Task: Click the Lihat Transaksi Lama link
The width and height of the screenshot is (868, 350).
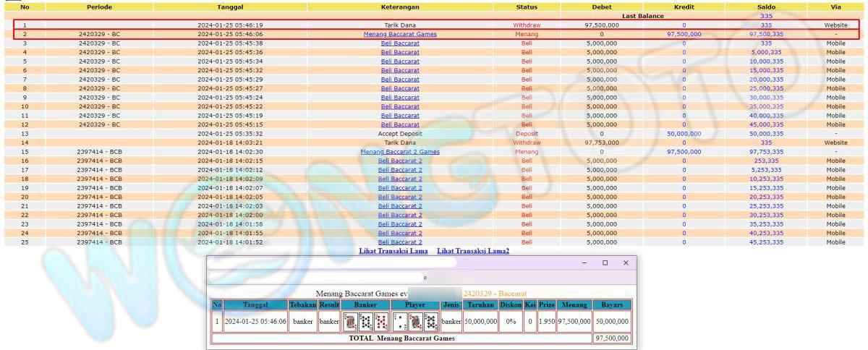Action: coord(394,251)
